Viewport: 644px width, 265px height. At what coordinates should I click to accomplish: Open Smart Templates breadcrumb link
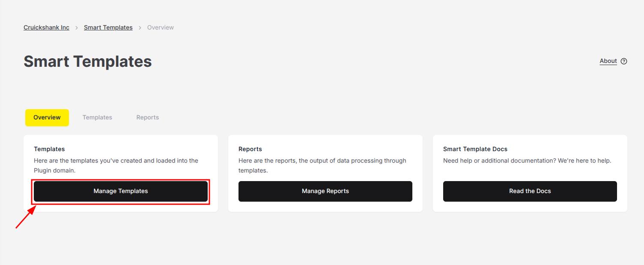point(108,27)
